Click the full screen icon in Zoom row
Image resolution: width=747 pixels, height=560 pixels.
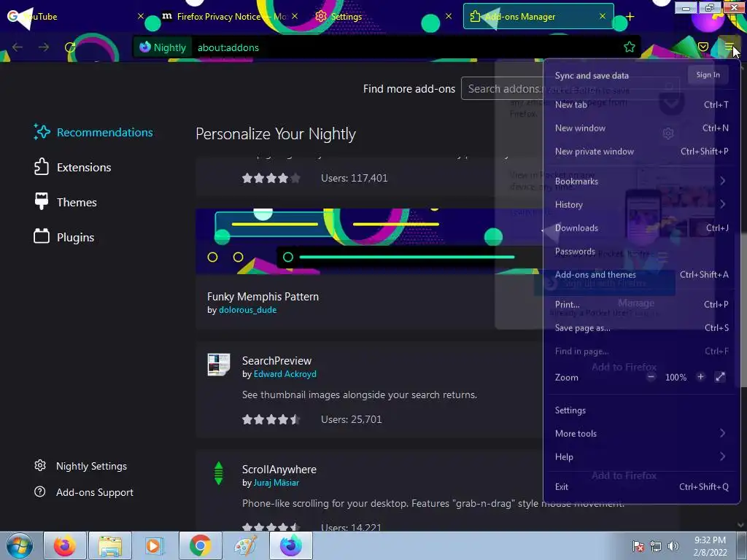pyautogui.click(x=720, y=377)
